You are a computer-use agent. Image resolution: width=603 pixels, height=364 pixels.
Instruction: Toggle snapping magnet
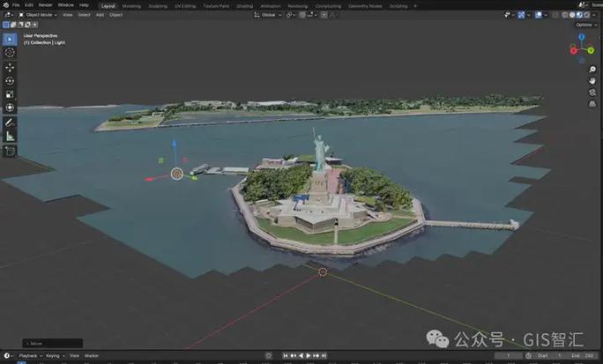coord(302,15)
